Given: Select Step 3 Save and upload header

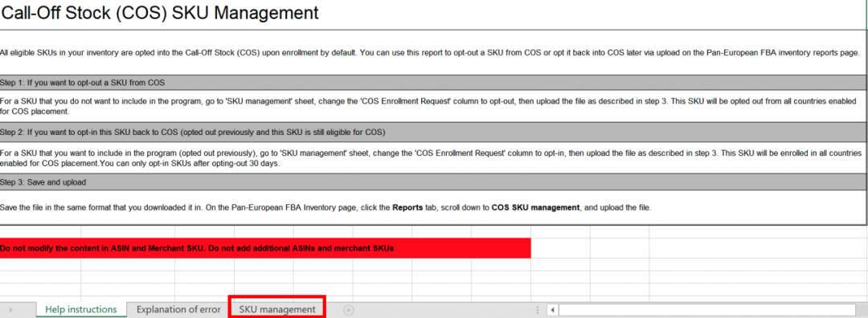Looking at the screenshot, I should point(433,182).
